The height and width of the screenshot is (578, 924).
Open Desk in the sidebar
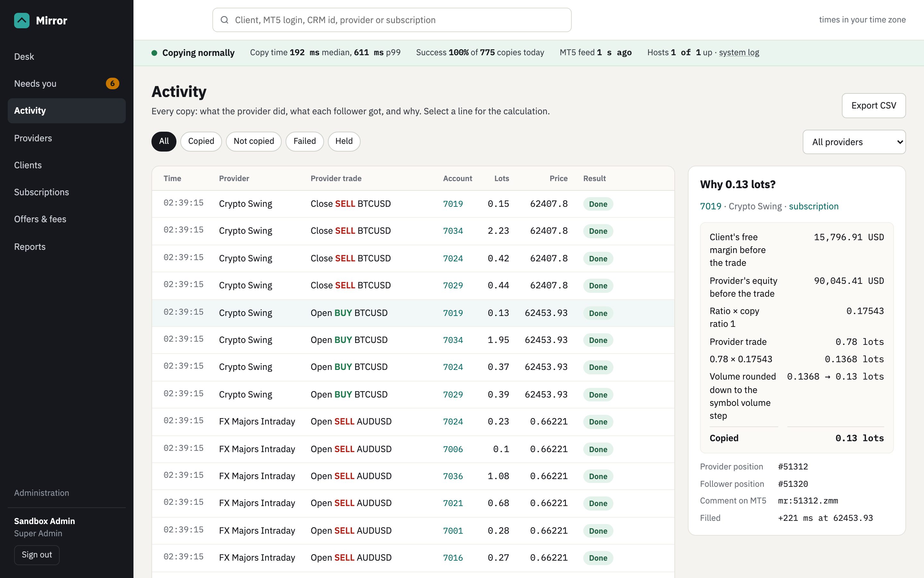click(66, 57)
